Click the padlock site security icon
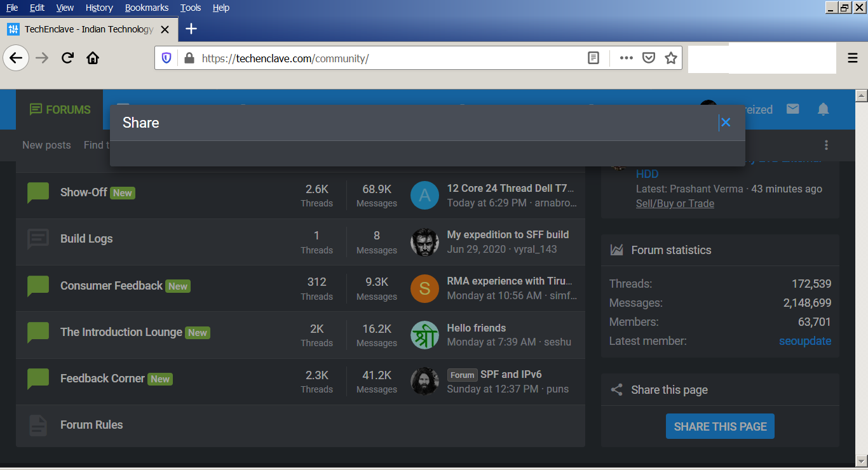This screenshot has height=470, width=868. coord(189,58)
